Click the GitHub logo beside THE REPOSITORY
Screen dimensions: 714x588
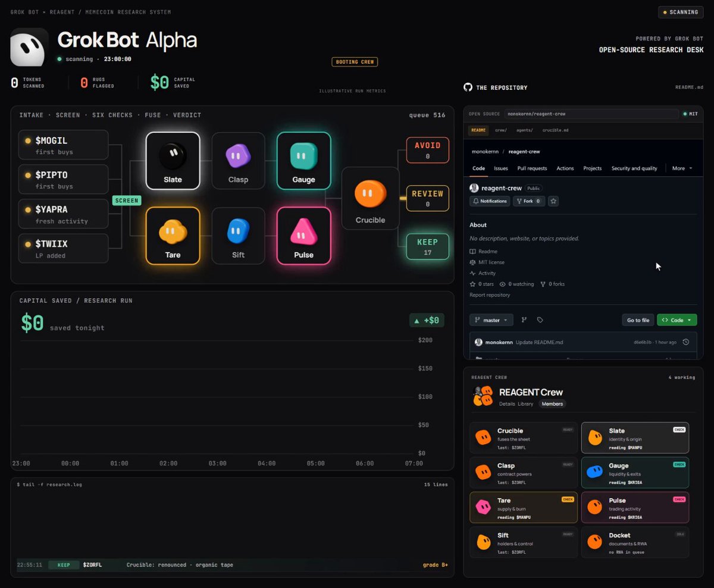click(x=468, y=87)
